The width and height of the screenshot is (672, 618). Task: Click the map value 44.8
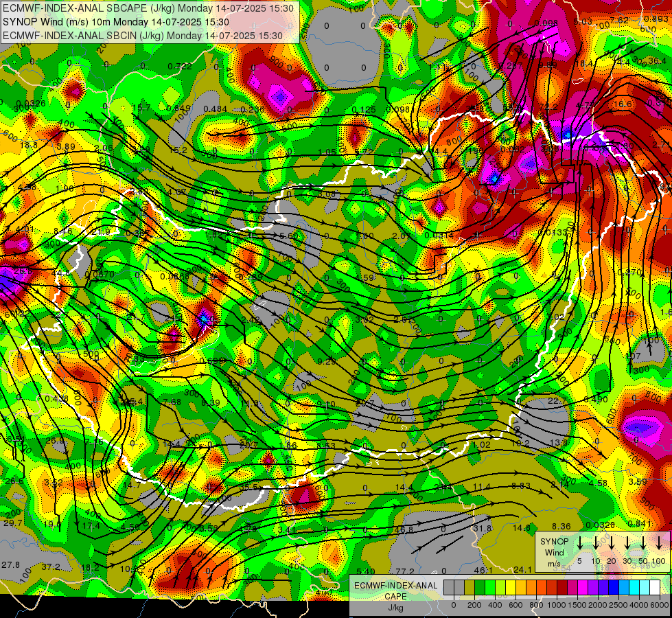pyautogui.click(x=60, y=273)
